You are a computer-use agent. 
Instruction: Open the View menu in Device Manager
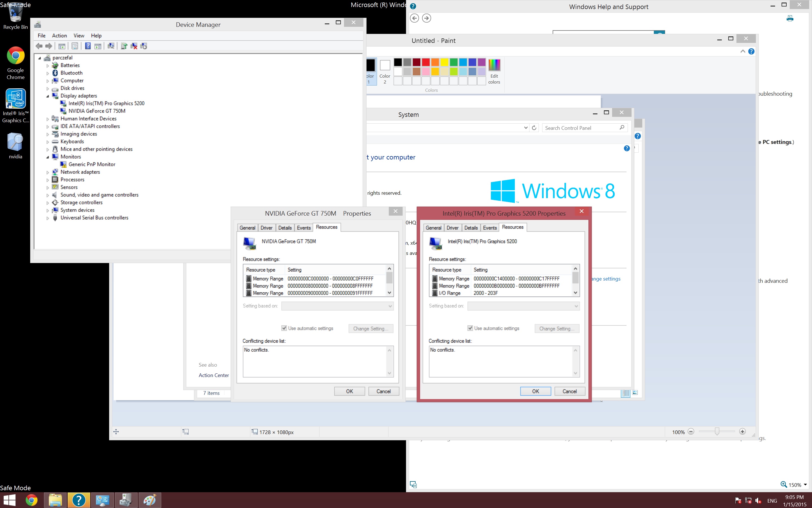coord(79,36)
